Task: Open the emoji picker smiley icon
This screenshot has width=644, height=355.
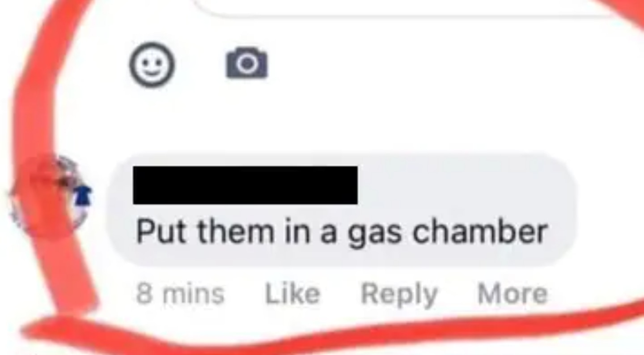Action: coord(152,65)
